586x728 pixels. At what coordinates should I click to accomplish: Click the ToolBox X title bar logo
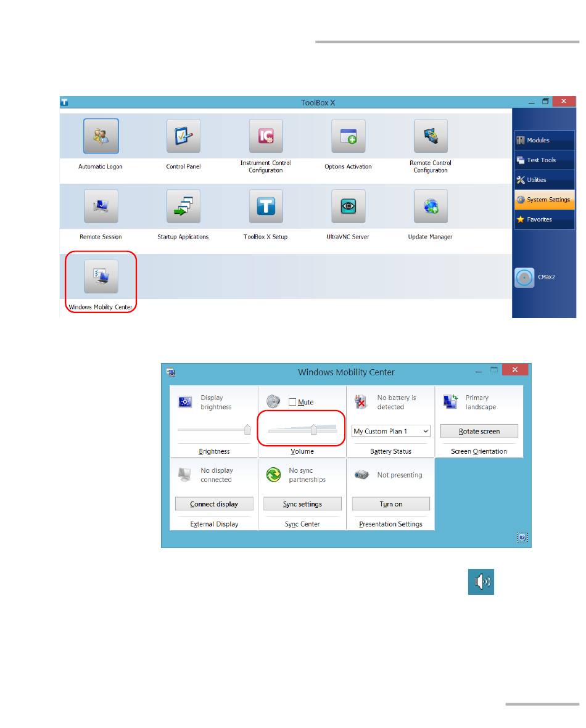click(65, 102)
